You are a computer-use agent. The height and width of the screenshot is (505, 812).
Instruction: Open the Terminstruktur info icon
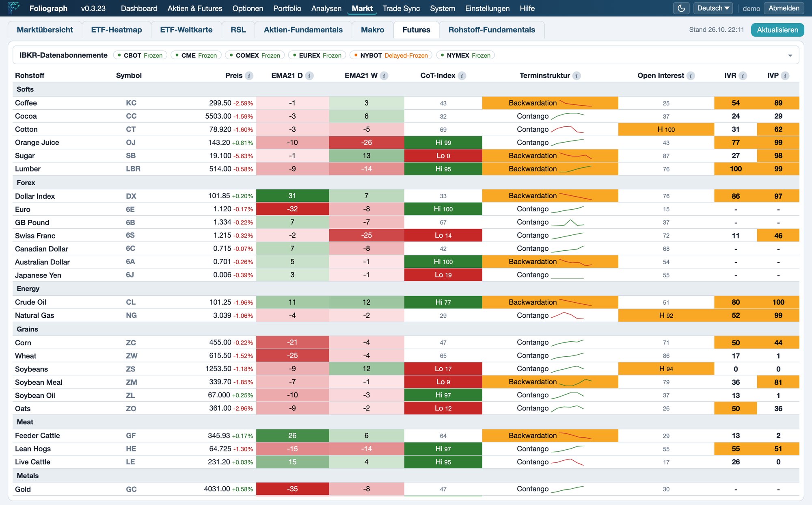click(x=577, y=76)
